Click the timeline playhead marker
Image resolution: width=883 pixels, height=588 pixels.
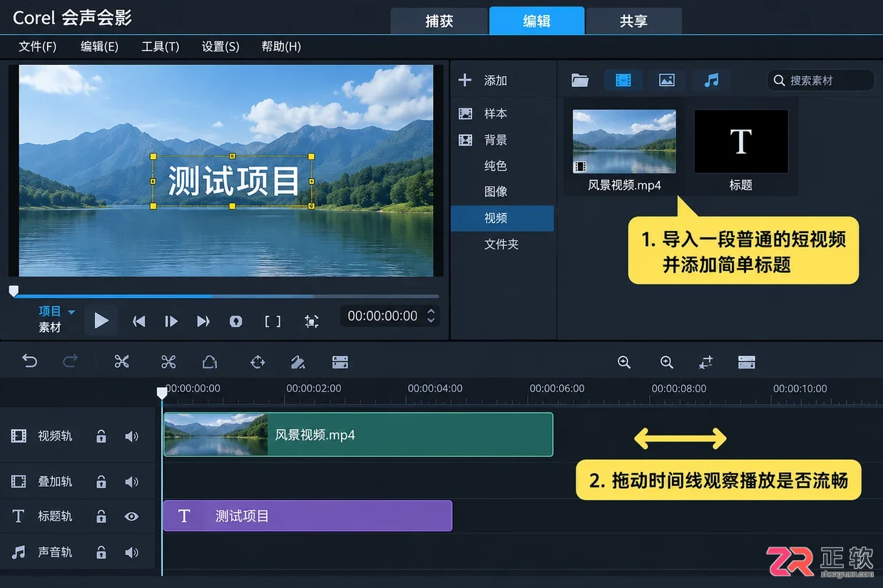(162, 393)
